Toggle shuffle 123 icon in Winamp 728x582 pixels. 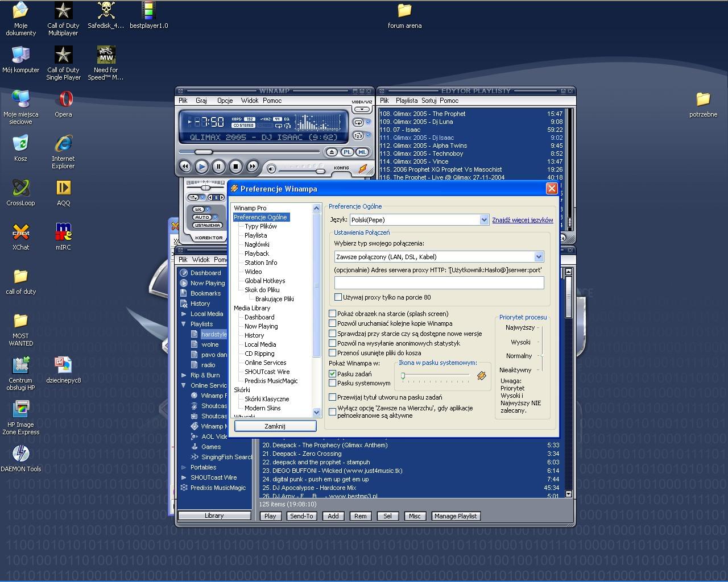[358, 135]
